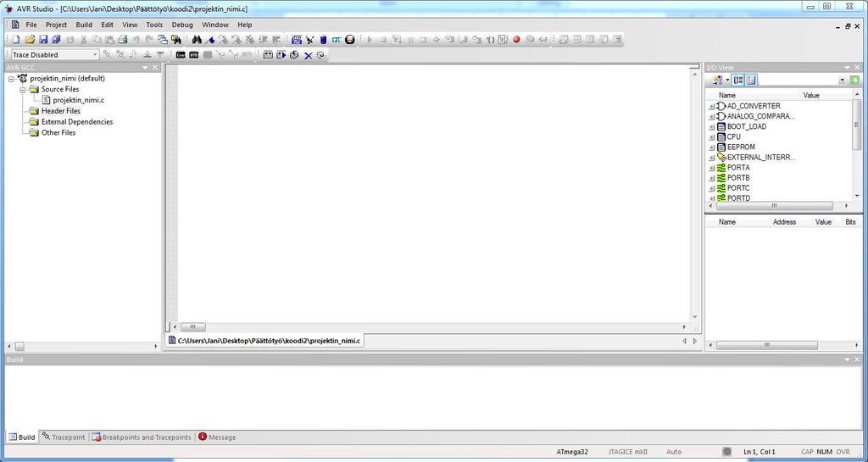Select the Other Files folder
The width and height of the screenshot is (868, 462).
58,133
